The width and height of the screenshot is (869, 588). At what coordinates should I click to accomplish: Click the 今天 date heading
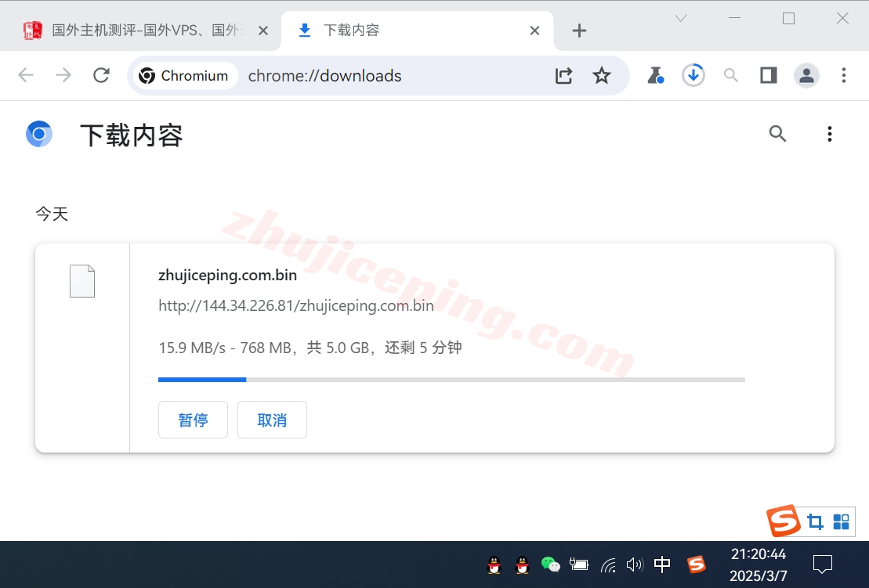(52, 214)
